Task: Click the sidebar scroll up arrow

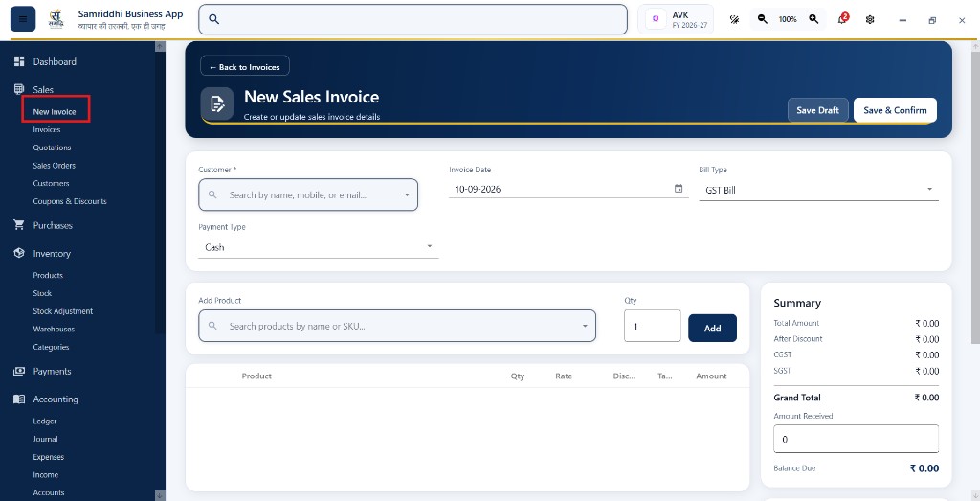Action: click(x=160, y=46)
